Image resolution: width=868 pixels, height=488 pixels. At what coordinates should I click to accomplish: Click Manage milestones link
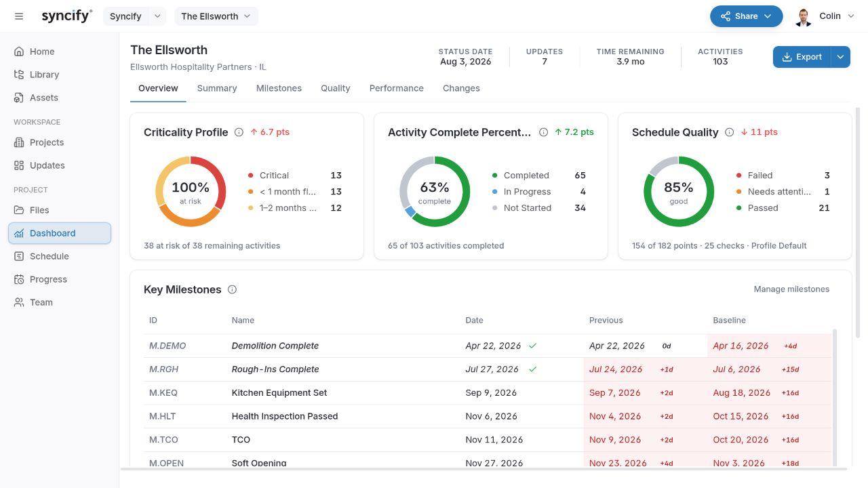791,289
